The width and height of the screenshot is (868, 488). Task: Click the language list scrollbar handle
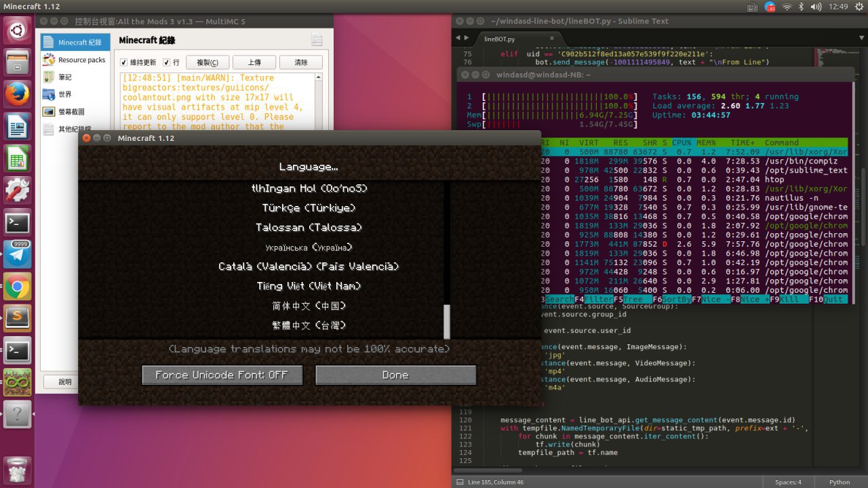tap(447, 322)
